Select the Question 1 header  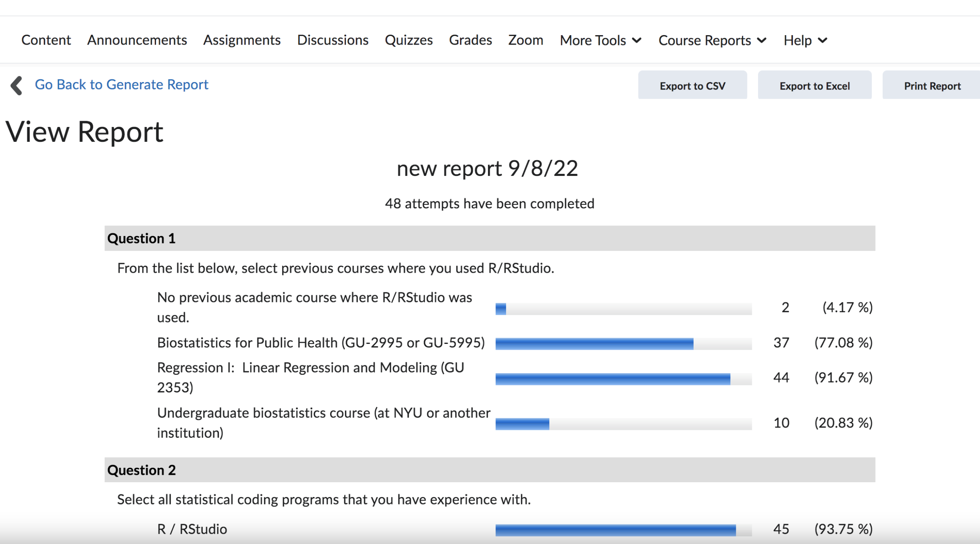click(141, 238)
